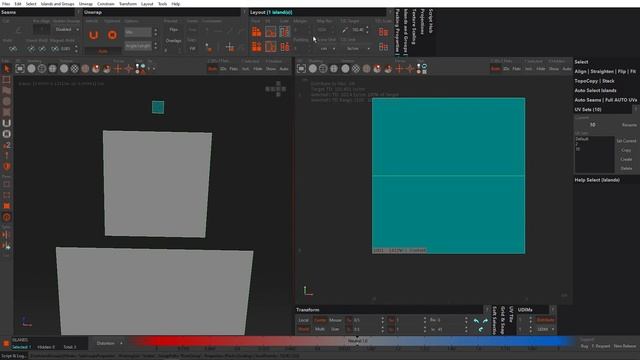The height and width of the screenshot is (360, 640).
Task: Toggle Both display mode in 3D viewport
Action: tap(212, 69)
